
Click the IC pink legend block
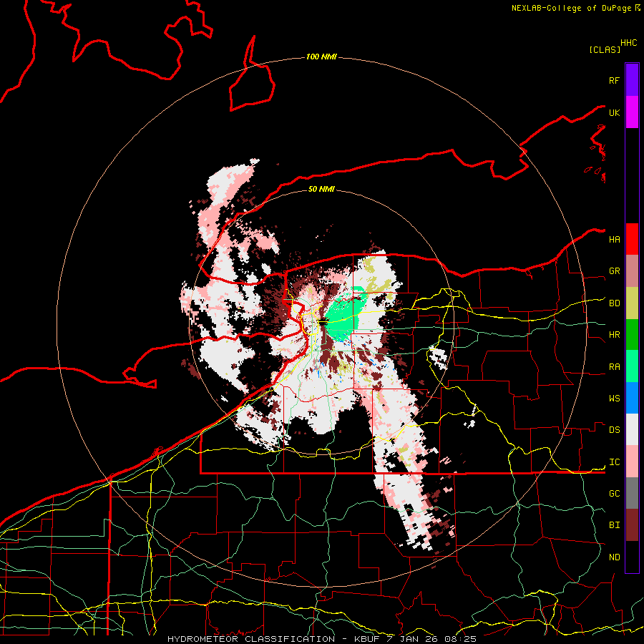[x=632, y=462]
